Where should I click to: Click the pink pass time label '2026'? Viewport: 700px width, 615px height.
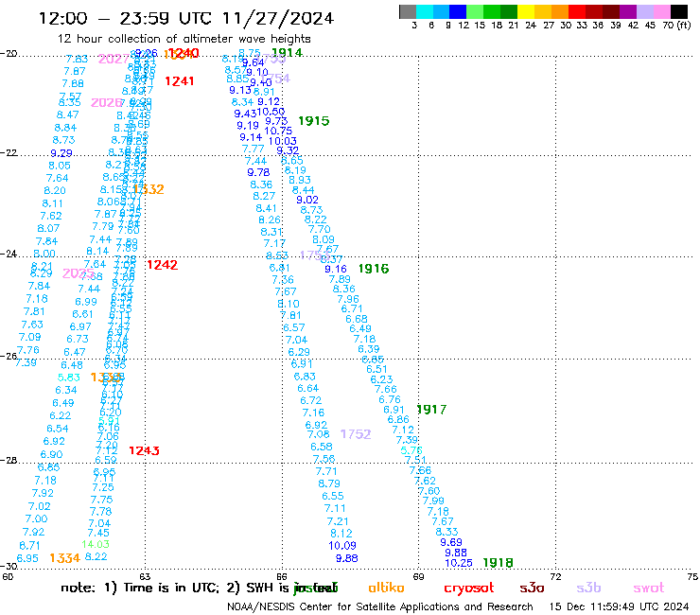(106, 103)
